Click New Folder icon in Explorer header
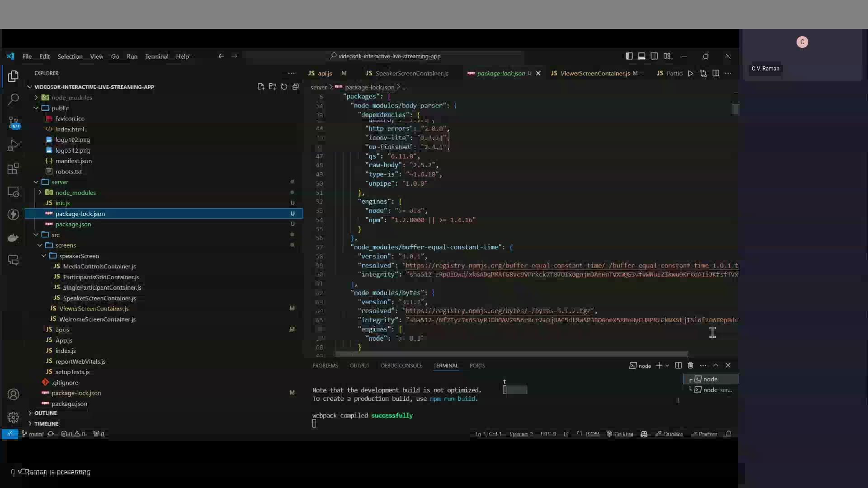The height and width of the screenshot is (488, 868). point(272,87)
